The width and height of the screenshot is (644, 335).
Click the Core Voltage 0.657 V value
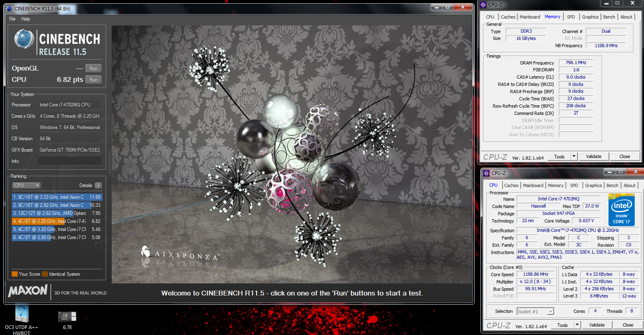pos(586,221)
